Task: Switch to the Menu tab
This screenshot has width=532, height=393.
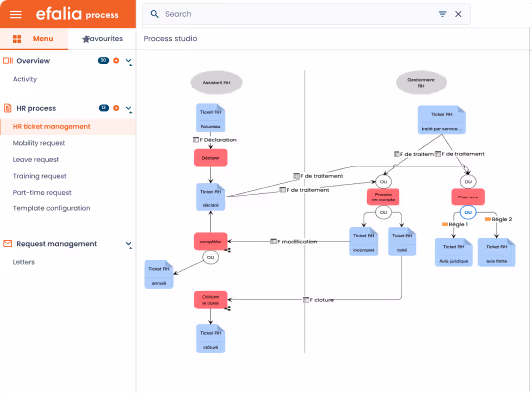Action: click(34, 39)
